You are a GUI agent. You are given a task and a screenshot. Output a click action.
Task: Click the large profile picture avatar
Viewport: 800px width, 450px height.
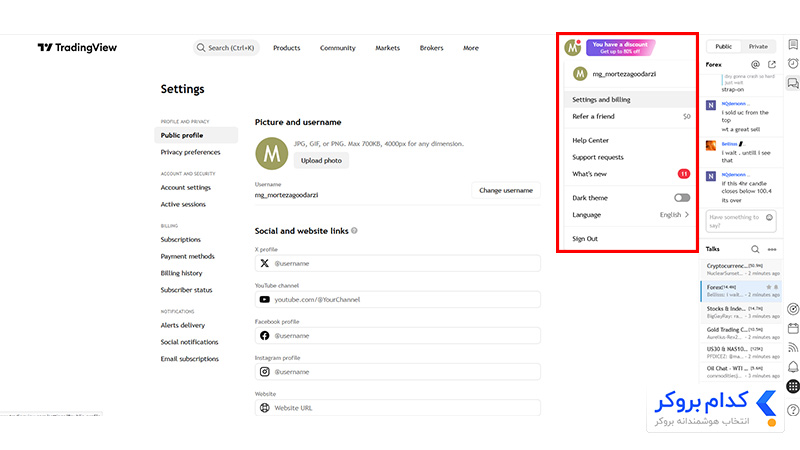[271, 154]
